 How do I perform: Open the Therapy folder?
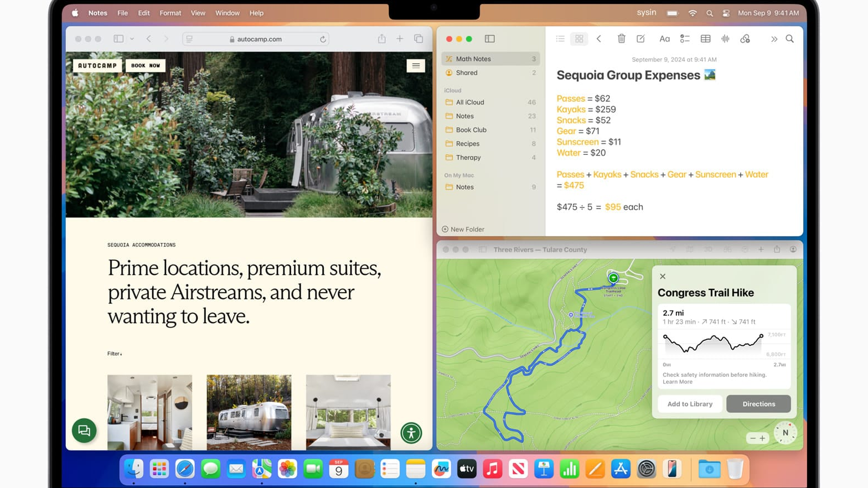[490, 158]
